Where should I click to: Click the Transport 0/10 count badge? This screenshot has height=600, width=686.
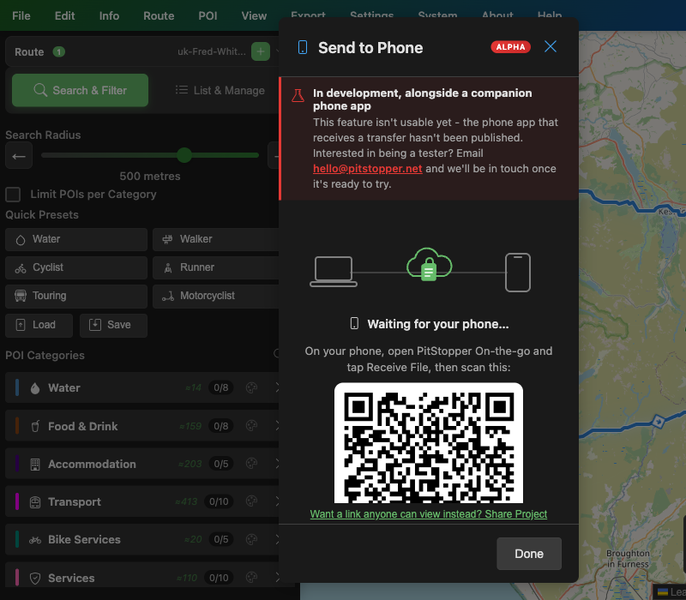[x=219, y=502]
